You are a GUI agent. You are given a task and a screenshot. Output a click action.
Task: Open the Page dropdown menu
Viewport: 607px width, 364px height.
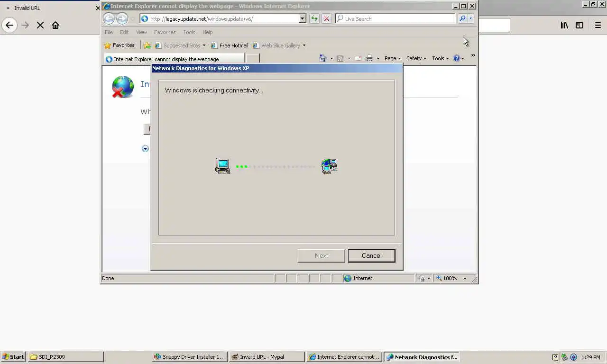392,58
